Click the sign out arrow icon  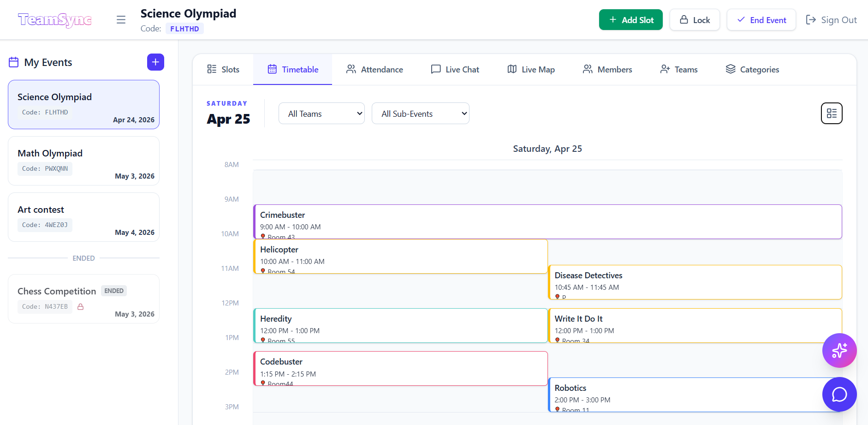(x=811, y=20)
